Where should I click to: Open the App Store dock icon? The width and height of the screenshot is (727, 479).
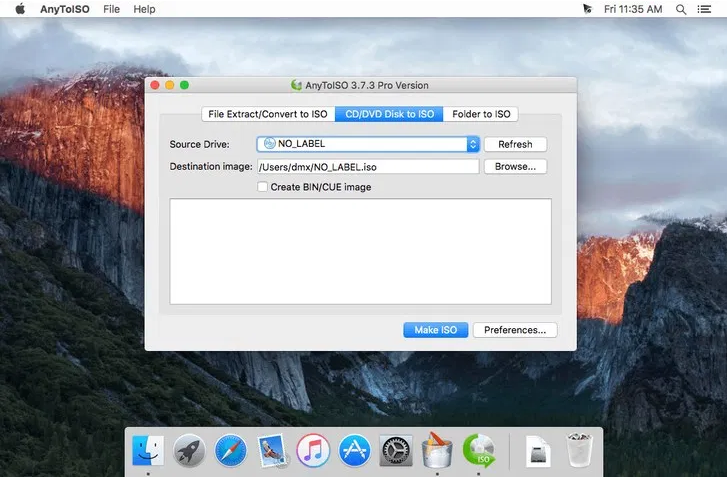[354, 451]
